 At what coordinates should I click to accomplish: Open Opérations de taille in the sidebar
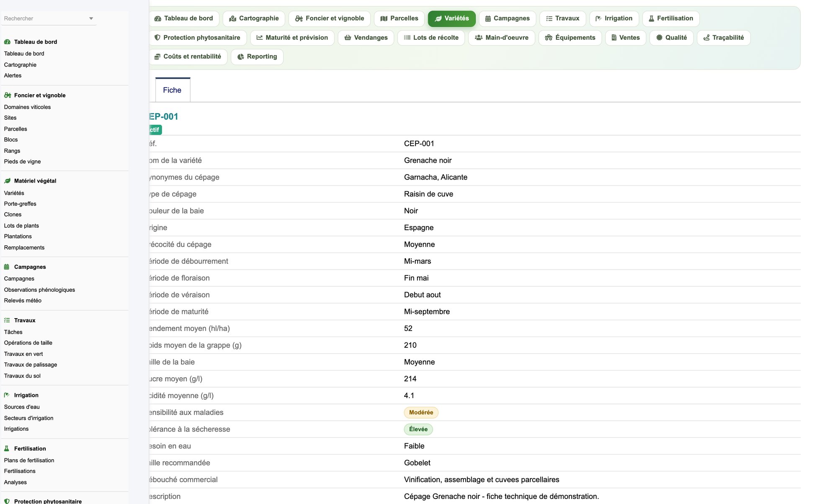pos(28,343)
